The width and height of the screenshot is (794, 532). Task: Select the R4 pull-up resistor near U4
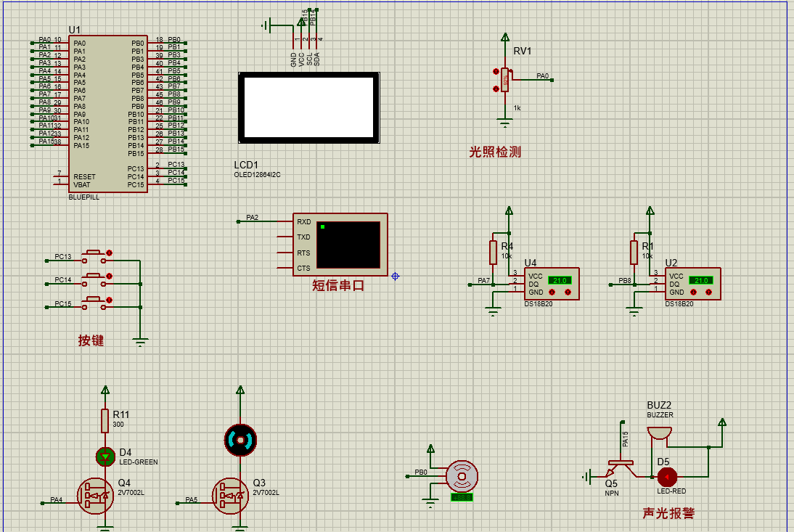click(494, 252)
